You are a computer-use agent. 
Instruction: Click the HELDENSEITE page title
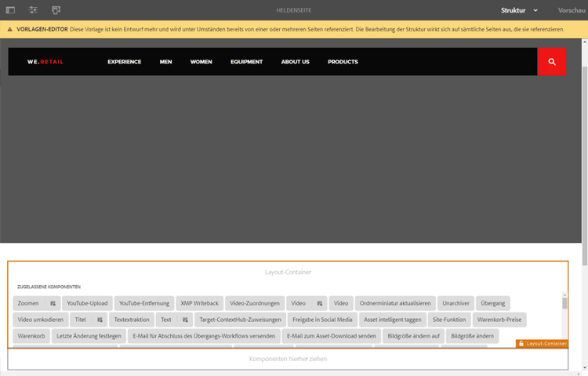coord(294,10)
